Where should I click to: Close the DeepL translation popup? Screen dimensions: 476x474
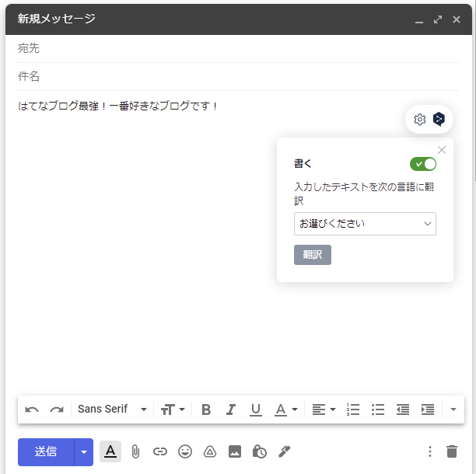pyautogui.click(x=442, y=150)
